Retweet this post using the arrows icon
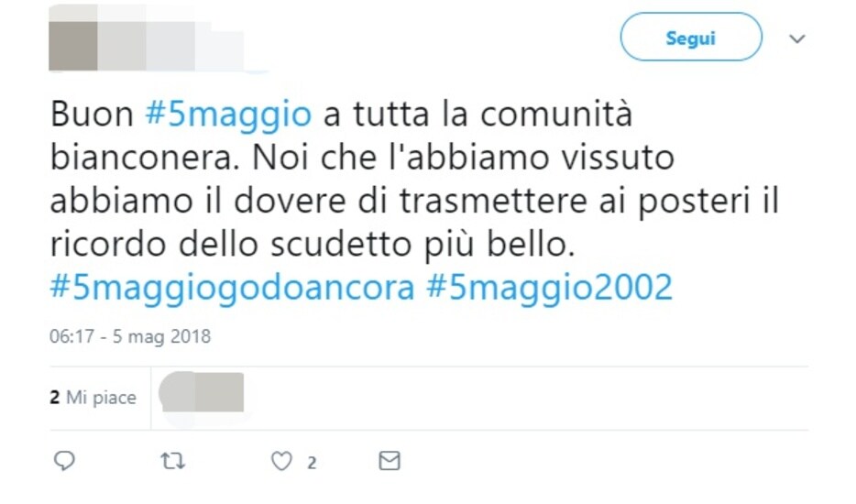The height and width of the screenshot is (504, 856). point(172,462)
